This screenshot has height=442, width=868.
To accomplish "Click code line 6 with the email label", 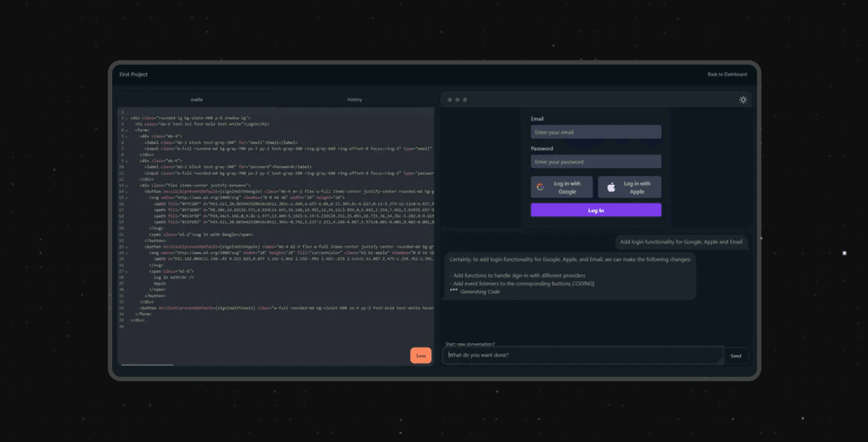I will (221, 143).
